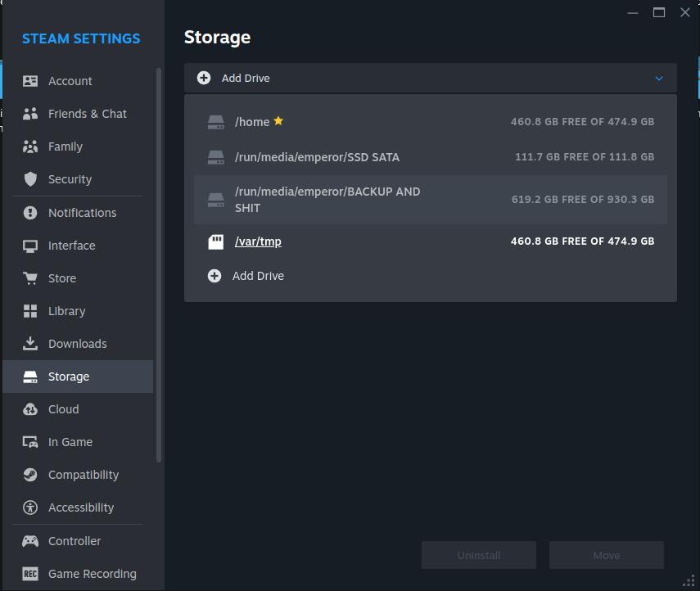Screen dimensions: 700x591
Task: Select the /home drive entry
Action: [x=252, y=122]
